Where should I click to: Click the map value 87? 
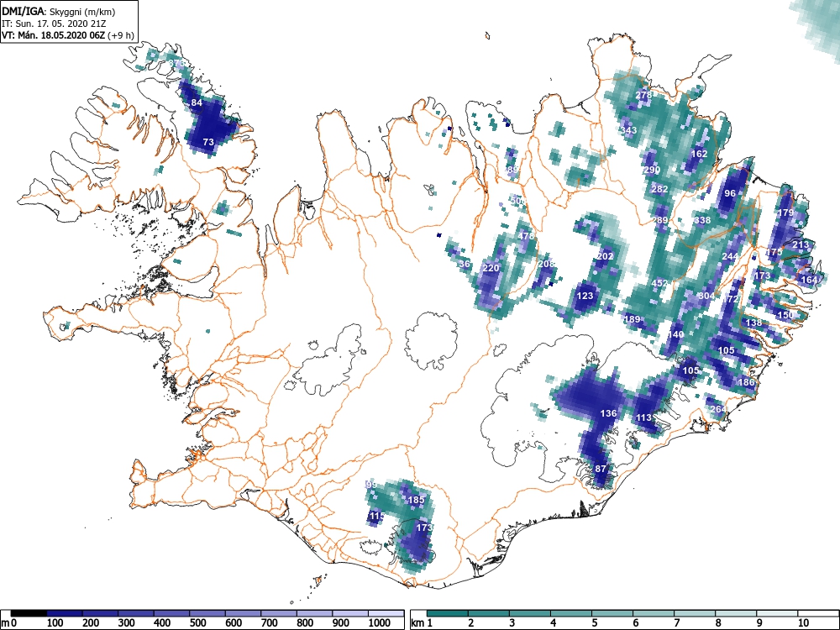(601, 469)
